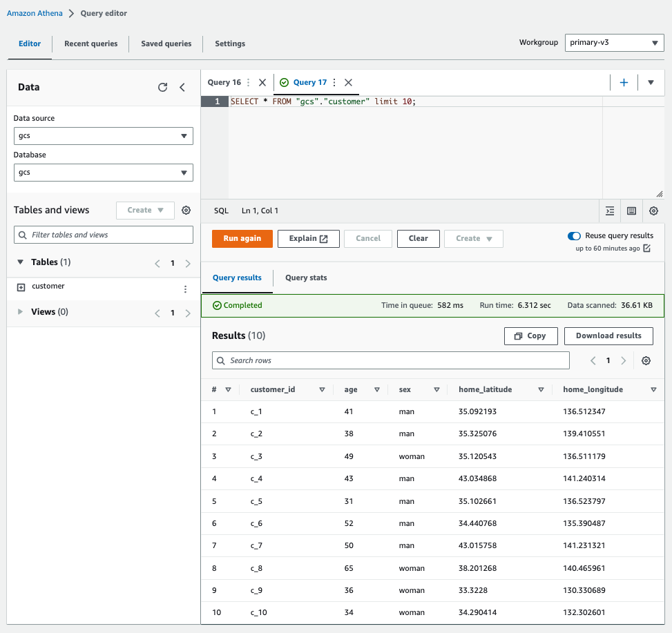Add a new query tab

624,82
